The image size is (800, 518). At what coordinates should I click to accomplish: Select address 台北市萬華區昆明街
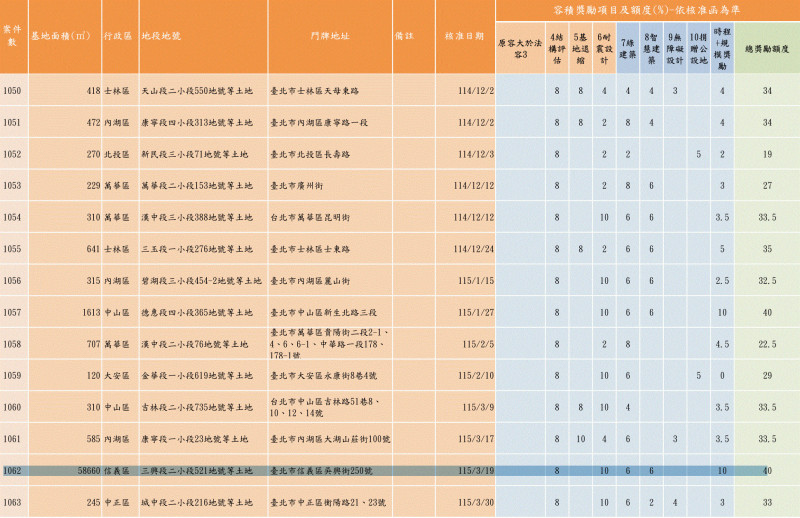point(310,217)
